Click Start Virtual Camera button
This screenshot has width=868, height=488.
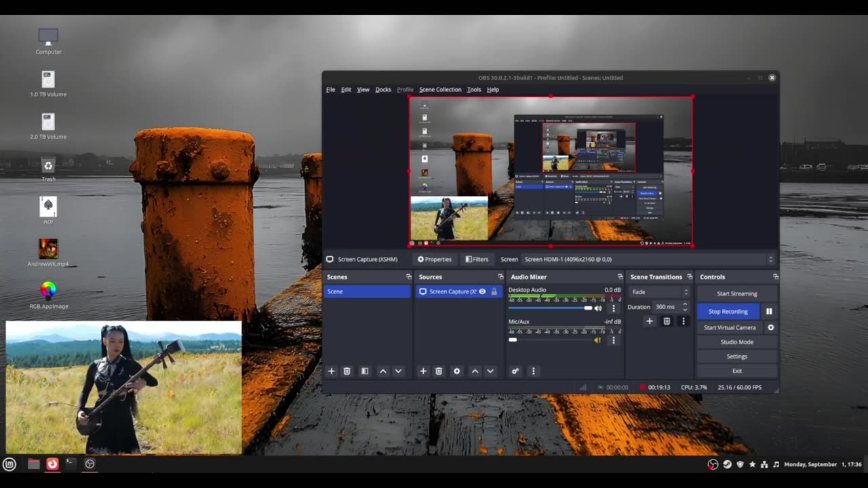730,327
